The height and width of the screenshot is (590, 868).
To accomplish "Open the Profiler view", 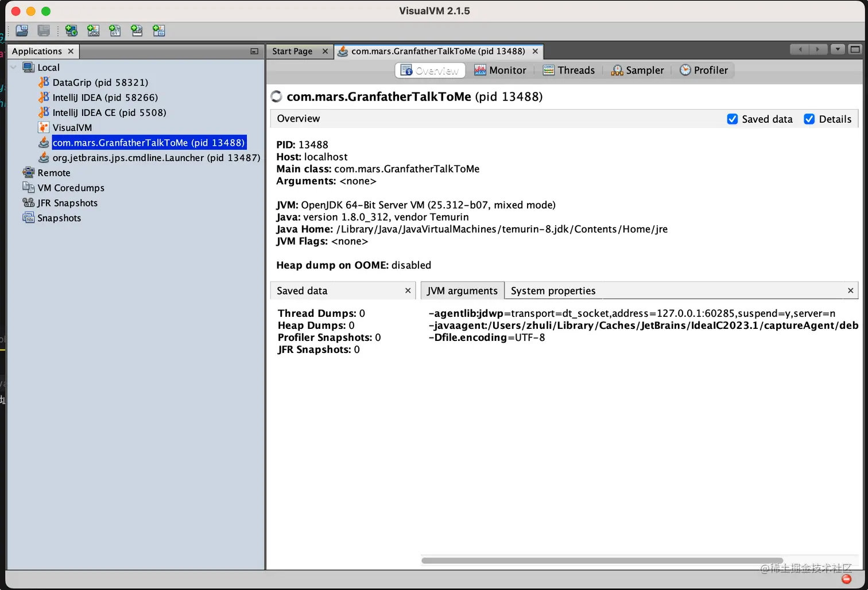I will point(704,70).
